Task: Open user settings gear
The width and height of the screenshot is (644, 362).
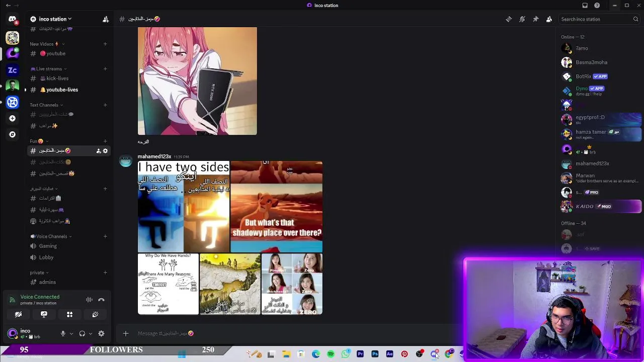Action: tap(101, 333)
